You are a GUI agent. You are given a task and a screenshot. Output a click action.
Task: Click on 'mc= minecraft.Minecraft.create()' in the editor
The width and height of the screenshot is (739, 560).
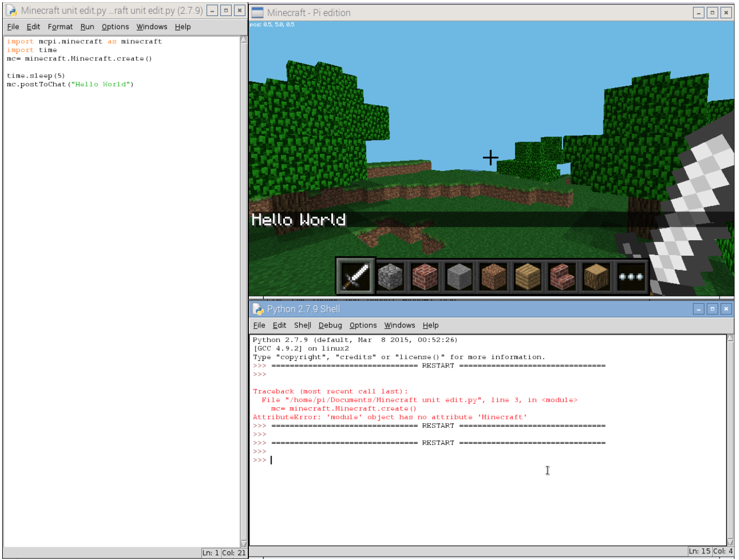79,59
